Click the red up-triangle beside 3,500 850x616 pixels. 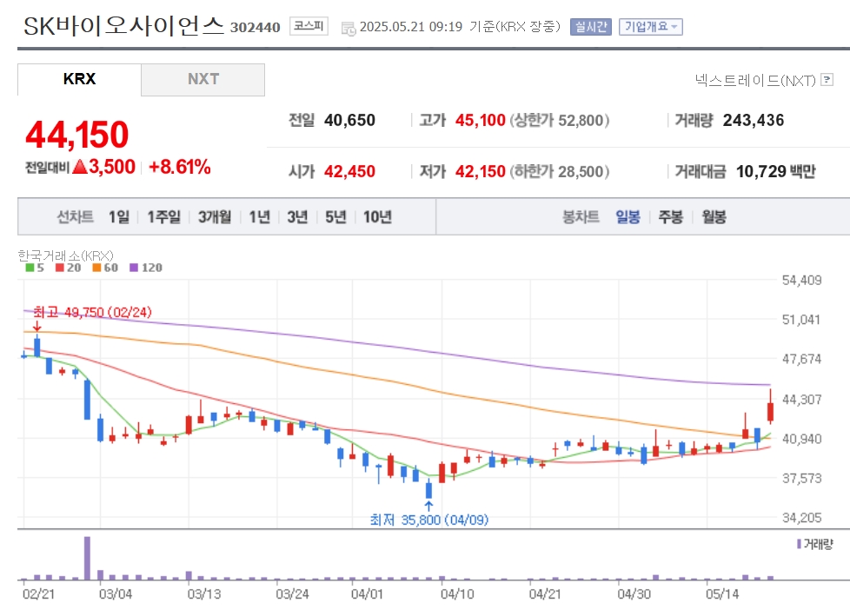point(80,166)
